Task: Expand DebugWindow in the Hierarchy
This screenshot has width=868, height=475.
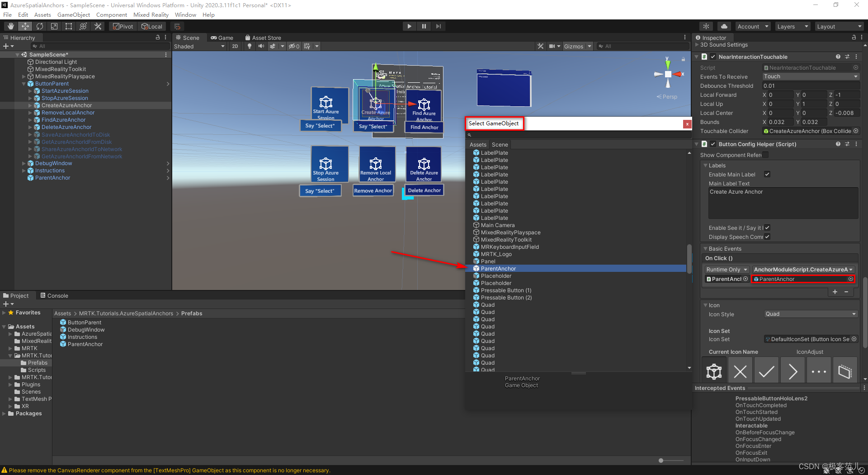Action: click(24, 163)
